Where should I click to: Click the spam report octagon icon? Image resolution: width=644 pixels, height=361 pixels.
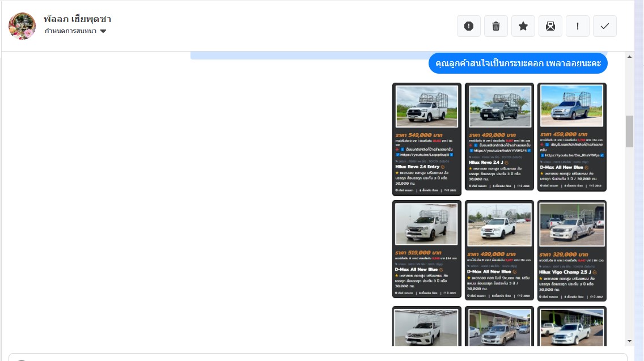[468, 26]
